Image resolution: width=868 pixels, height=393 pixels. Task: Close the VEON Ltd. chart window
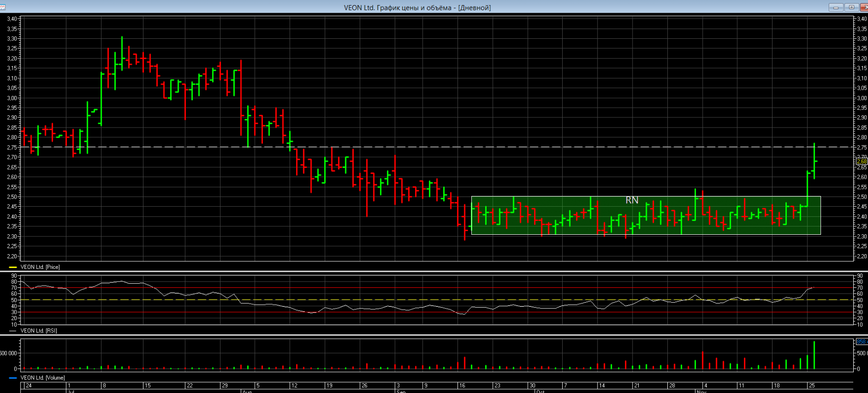(x=864, y=7)
